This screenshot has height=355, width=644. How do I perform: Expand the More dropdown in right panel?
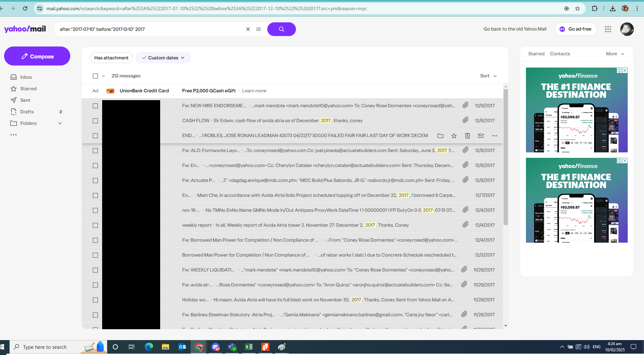click(x=615, y=54)
